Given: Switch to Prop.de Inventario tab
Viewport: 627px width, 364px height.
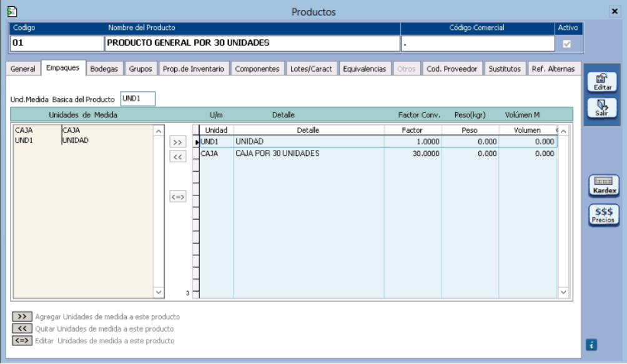Looking at the screenshot, I should (x=194, y=69).
